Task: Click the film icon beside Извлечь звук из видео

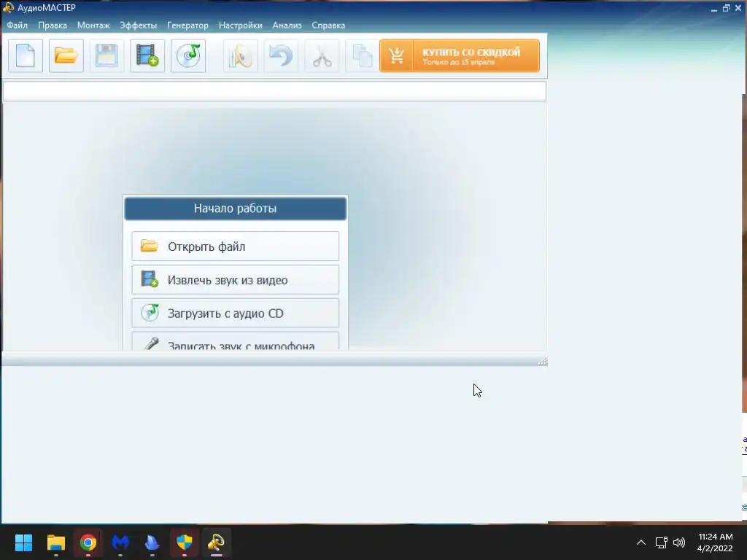Action: coord(149,279)
